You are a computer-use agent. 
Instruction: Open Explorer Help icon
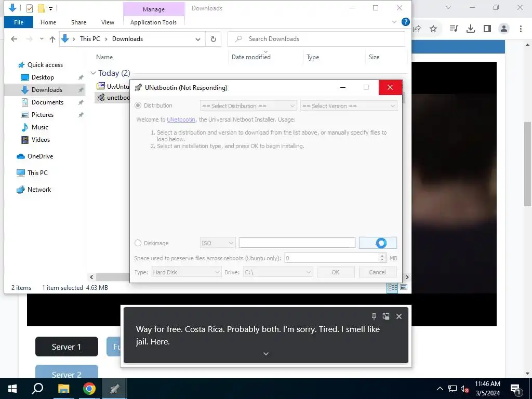tap(405, 22)
